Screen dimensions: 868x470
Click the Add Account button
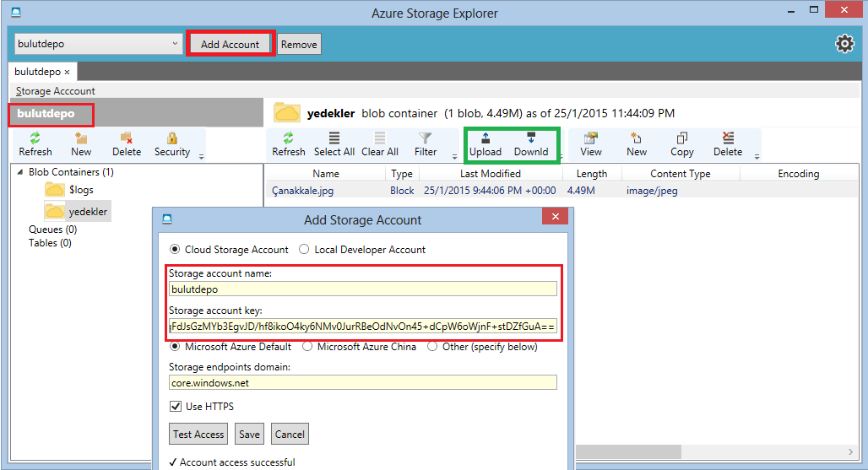[230, 44]
